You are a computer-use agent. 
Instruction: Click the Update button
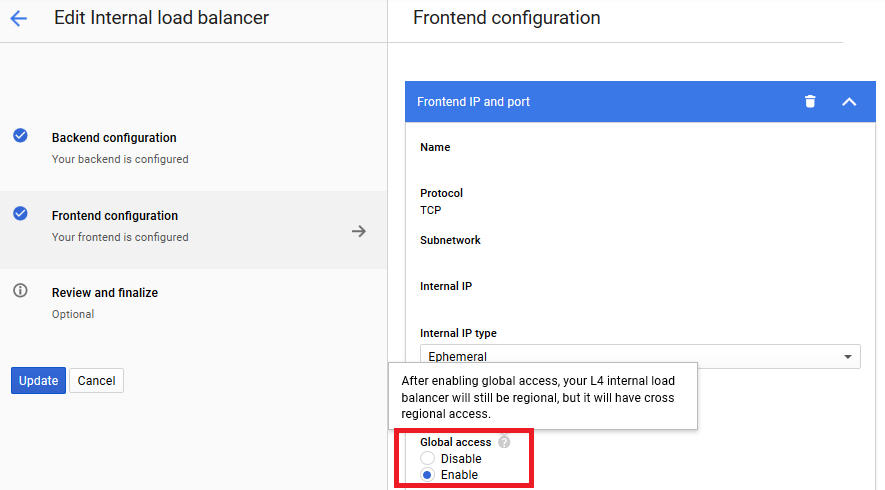point(38,381)
